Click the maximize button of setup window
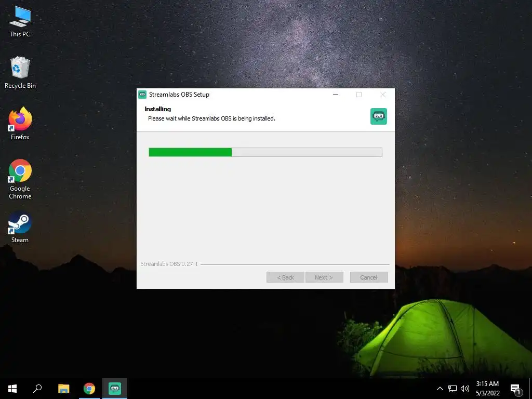532x399 pixels. coord(359,95)
